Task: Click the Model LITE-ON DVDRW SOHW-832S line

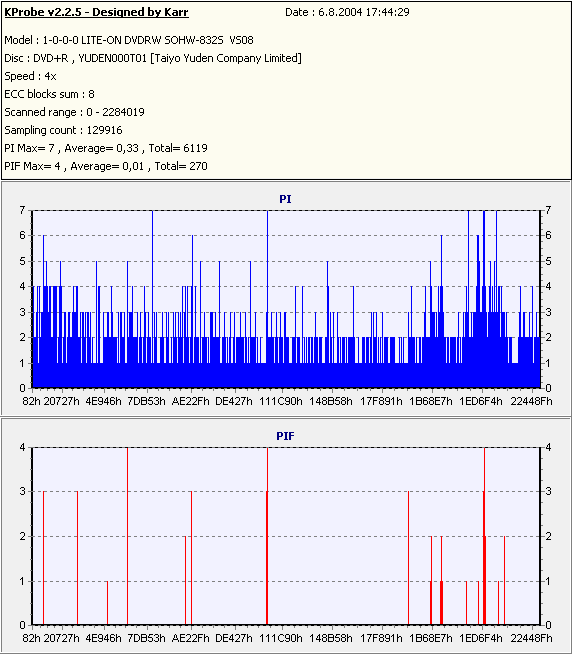Action: pos(129,40)
